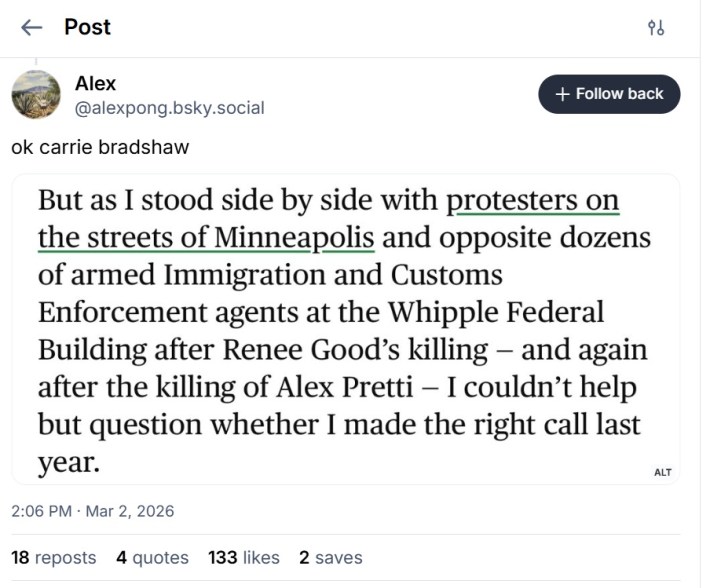The width and height of the screenshot is (710, 588).
Task: See who gave the 133 likes
Action: tap(244, 558)
